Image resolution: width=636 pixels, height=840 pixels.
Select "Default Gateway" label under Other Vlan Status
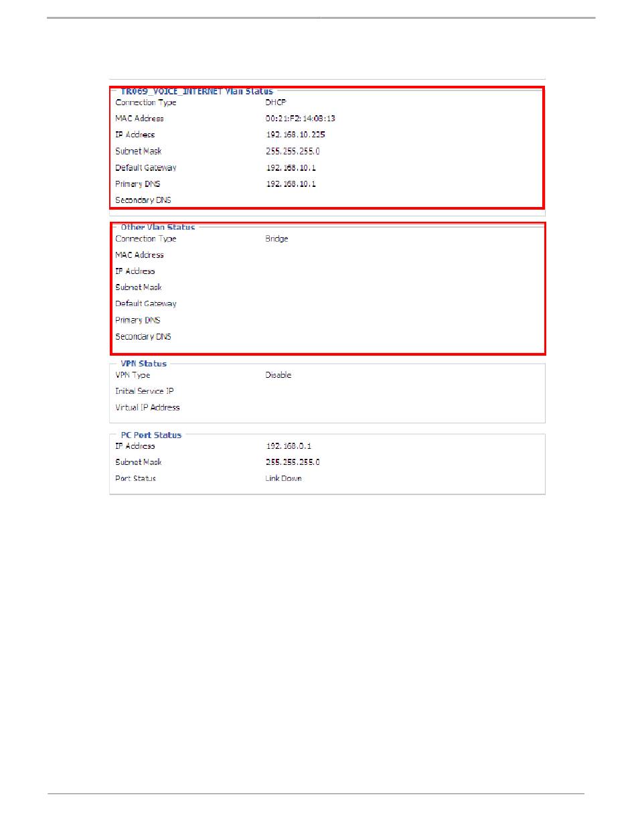click(x=146, y=304)
